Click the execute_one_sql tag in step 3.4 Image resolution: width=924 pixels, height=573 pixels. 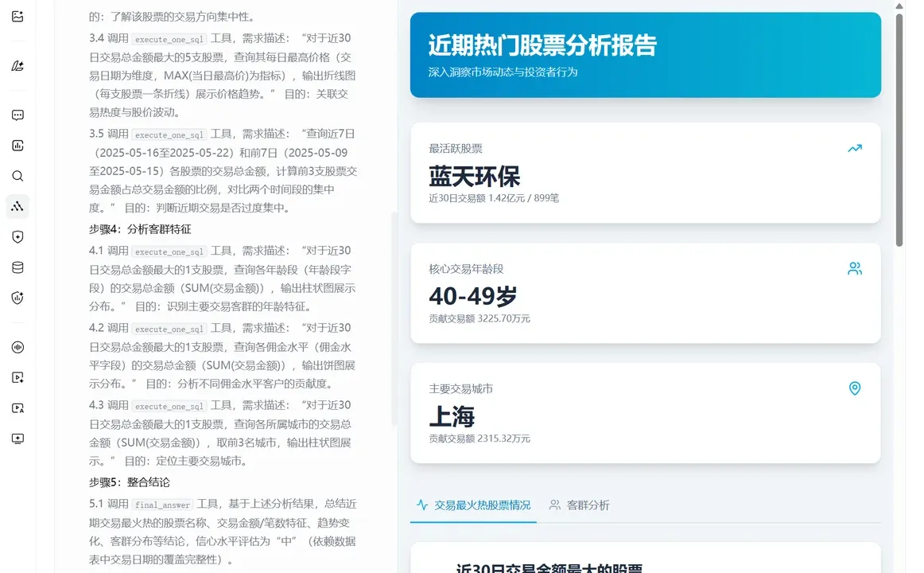point(169,38)
